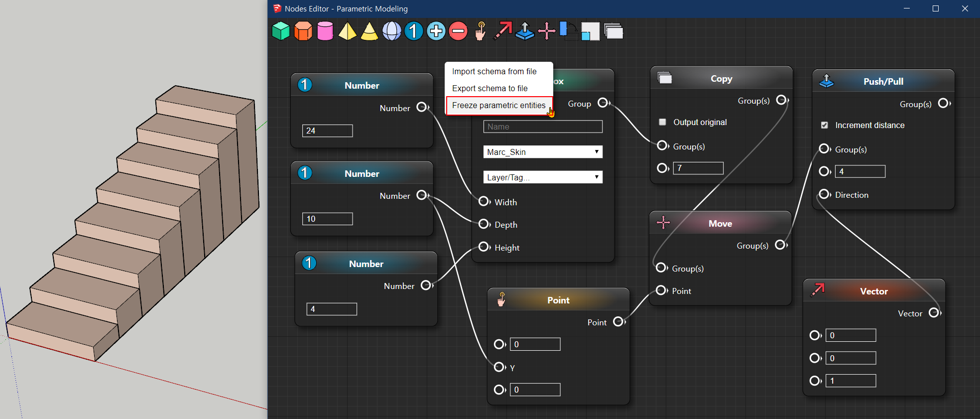This screenshot has width=980, height=419.
Task: Add a Cone node from the toolbar
Action: click(369, 31)
